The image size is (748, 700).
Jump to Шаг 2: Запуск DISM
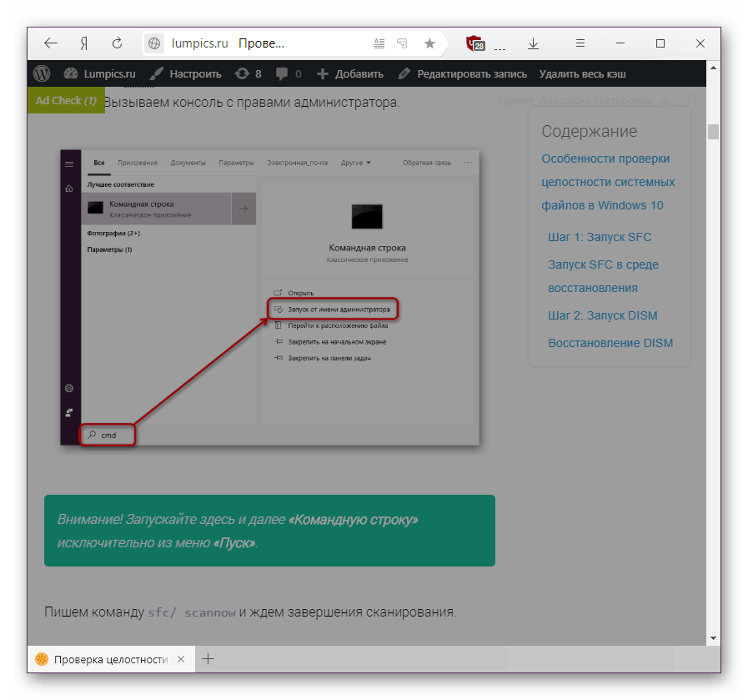pos(603,315)
